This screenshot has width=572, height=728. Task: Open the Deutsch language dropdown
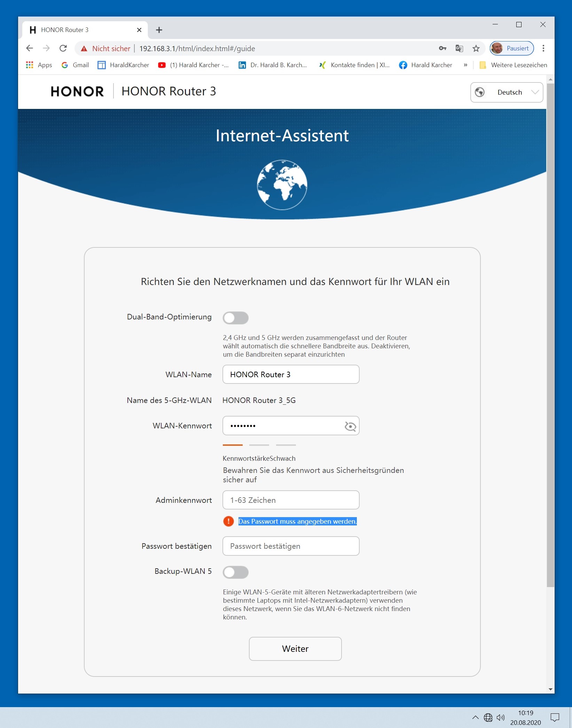507,92
